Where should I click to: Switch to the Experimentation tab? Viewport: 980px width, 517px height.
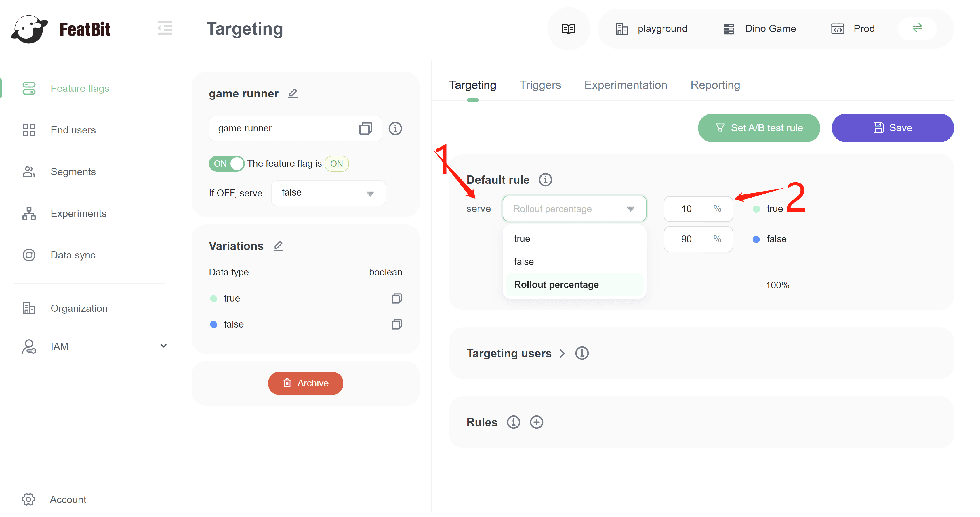[626, 85]
